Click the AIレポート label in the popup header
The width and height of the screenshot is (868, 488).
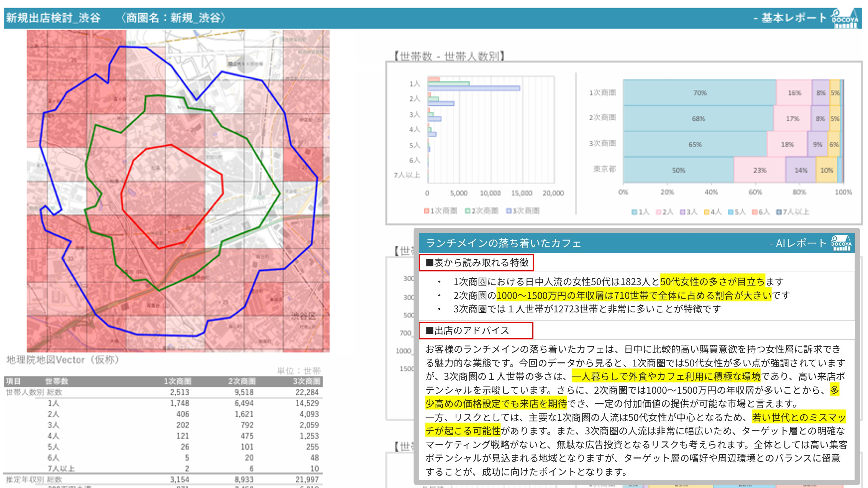point(798,243)
